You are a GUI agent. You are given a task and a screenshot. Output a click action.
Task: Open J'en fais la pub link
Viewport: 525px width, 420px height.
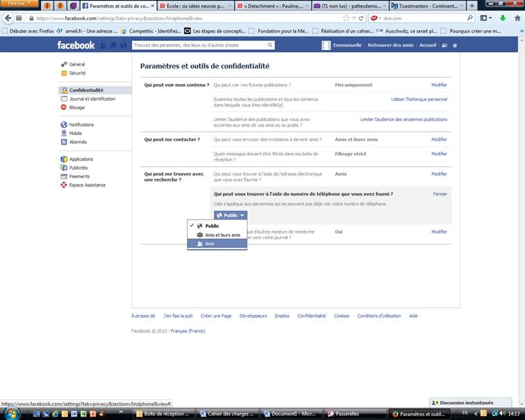178,316
